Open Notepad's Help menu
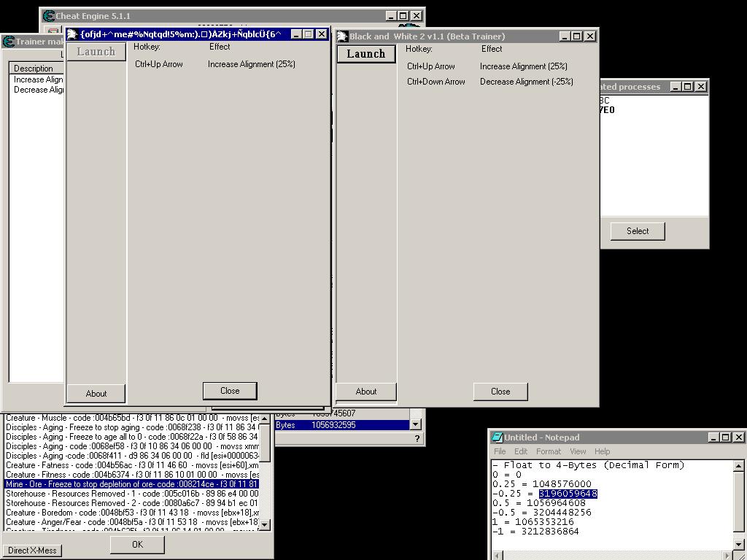This screenshot has height=560, width=747. click(x=602, y=451)
